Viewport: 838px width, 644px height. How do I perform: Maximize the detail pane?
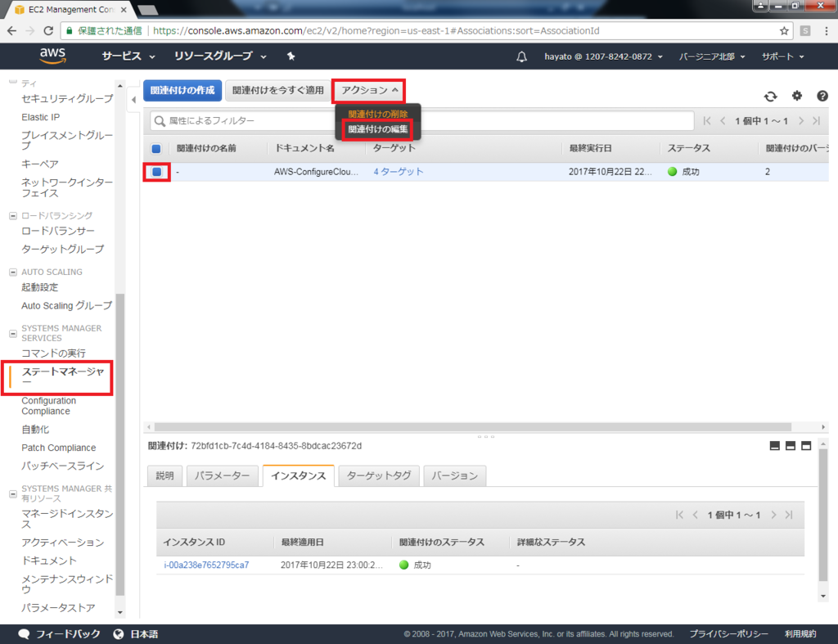click(x=806, y=446)
